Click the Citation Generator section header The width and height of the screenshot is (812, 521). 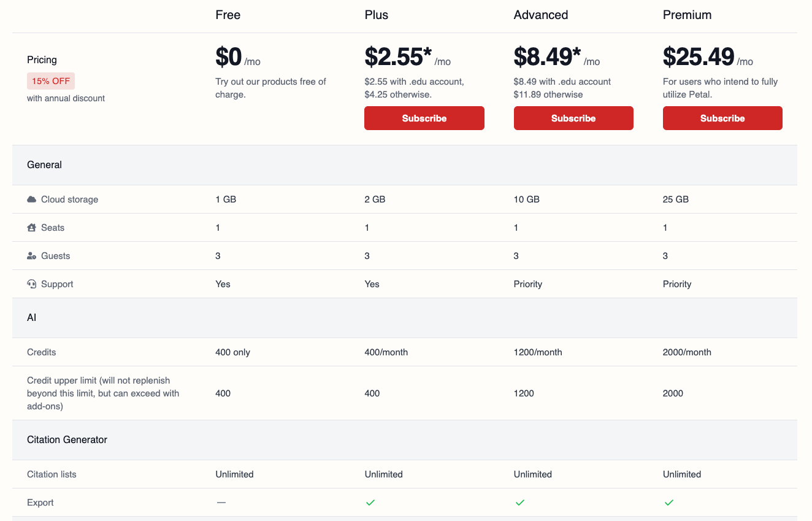[67, 439]
